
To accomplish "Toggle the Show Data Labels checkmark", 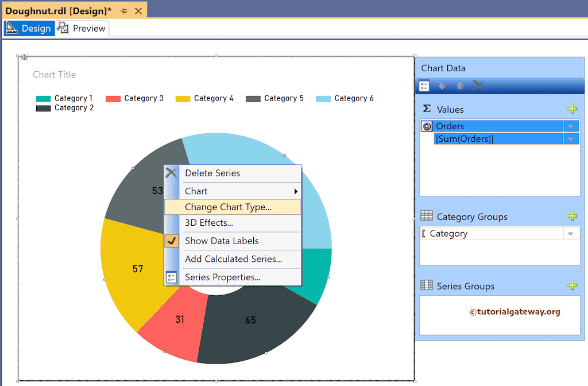I will [x=172, y=241].
